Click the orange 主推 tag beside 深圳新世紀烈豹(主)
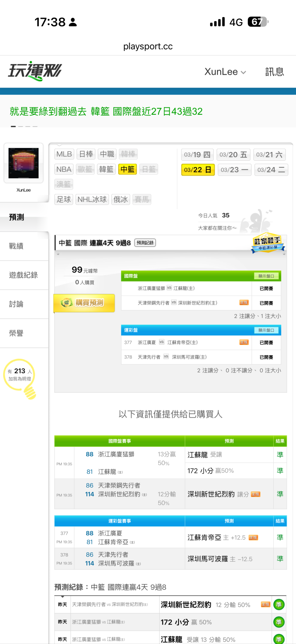 click(x=244, y=303)
